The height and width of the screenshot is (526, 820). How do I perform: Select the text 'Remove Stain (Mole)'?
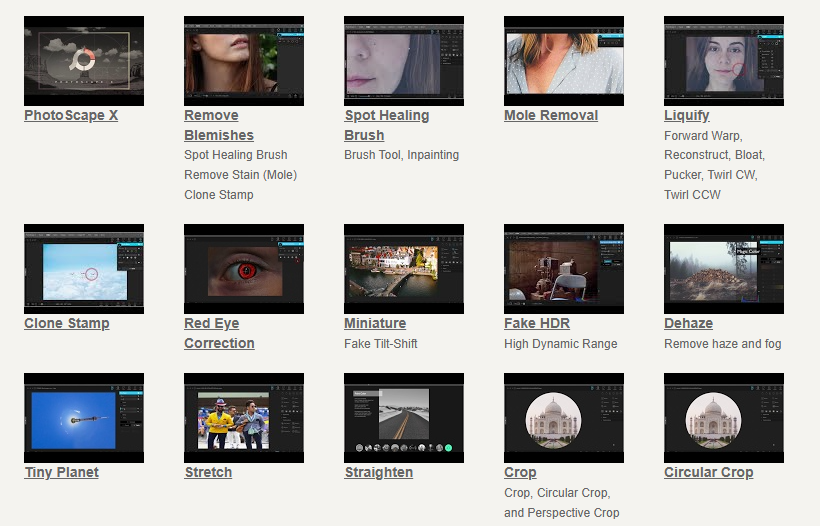pyautogui.click(x=241, y=175)
